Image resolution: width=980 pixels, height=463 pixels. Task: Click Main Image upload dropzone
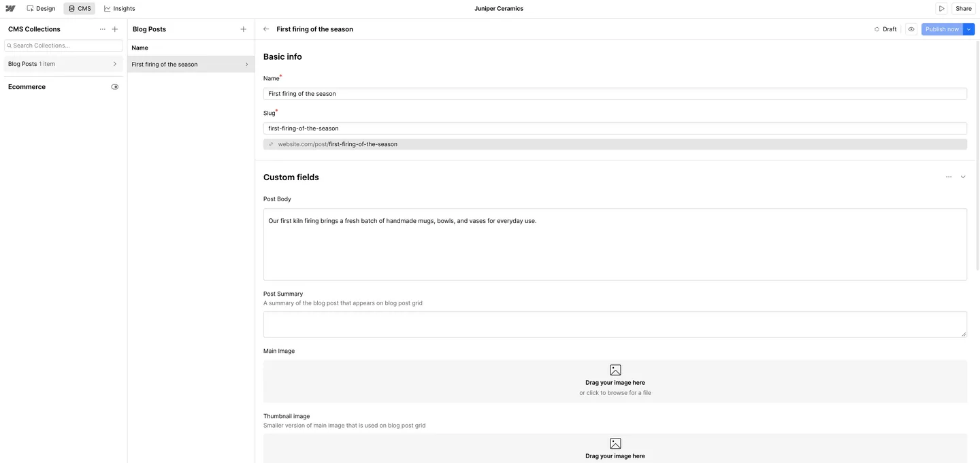[615, 381]
